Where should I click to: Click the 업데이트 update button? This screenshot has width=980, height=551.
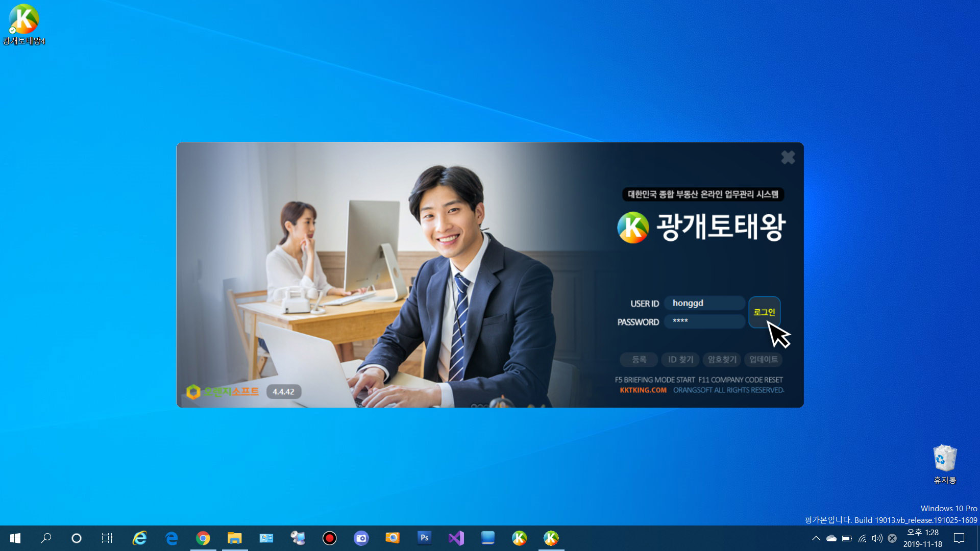point(763,360)
